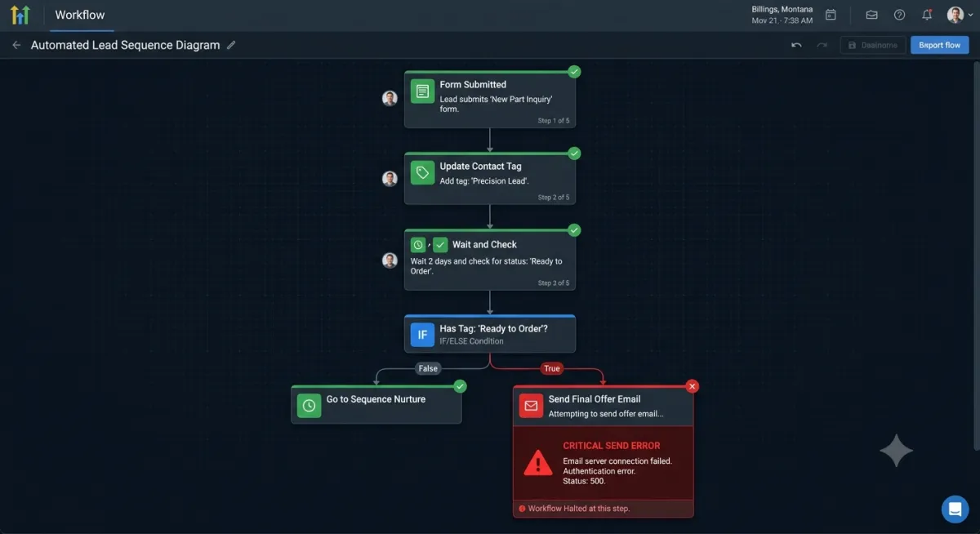Select the Send Final Offer Email title

click(595, 399)
